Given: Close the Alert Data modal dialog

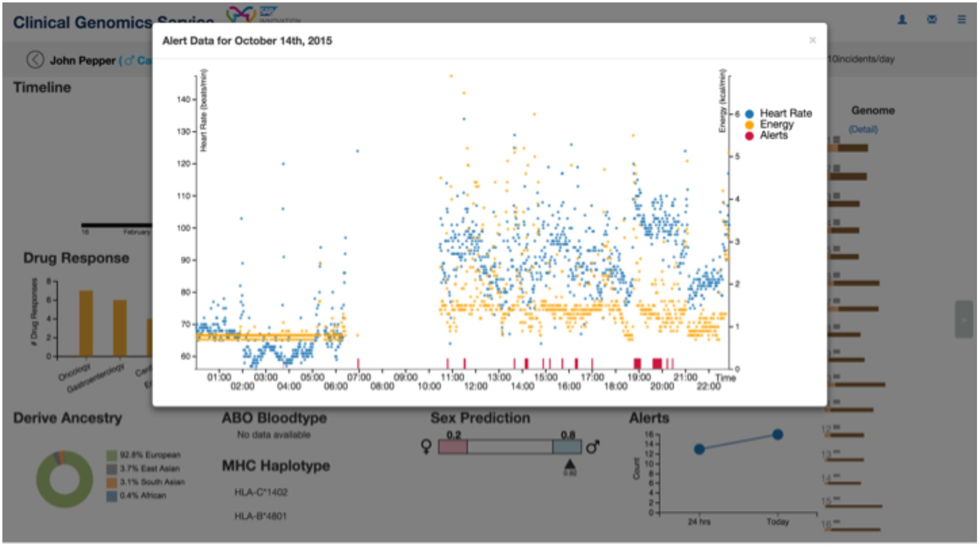Looking at the screenshot, I should [x=813, y=40].
